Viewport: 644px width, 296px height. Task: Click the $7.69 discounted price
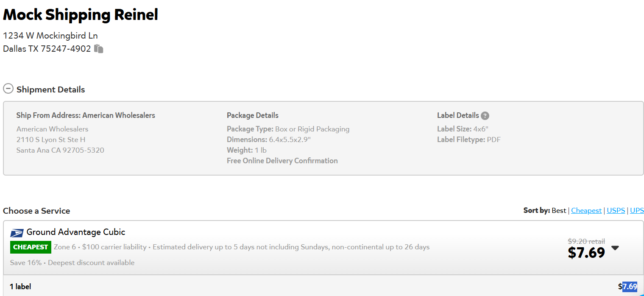[x=586, y=253]
